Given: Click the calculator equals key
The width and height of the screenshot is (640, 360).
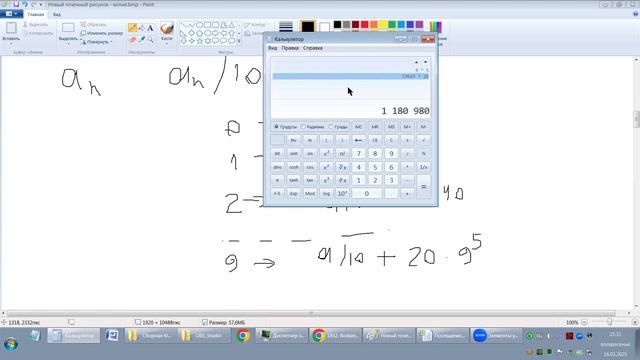Looking at the screenshot, I should [424, 187].
